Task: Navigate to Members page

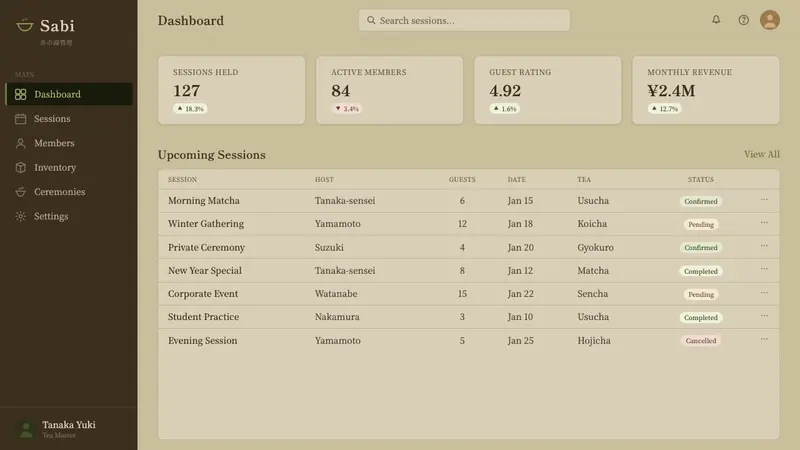Action: point(69,143)
